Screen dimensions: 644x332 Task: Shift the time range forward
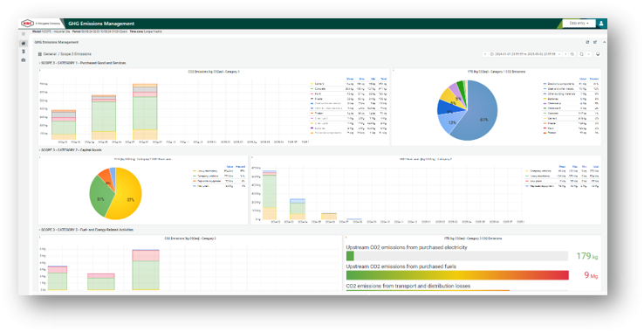[x=565, y=54]
